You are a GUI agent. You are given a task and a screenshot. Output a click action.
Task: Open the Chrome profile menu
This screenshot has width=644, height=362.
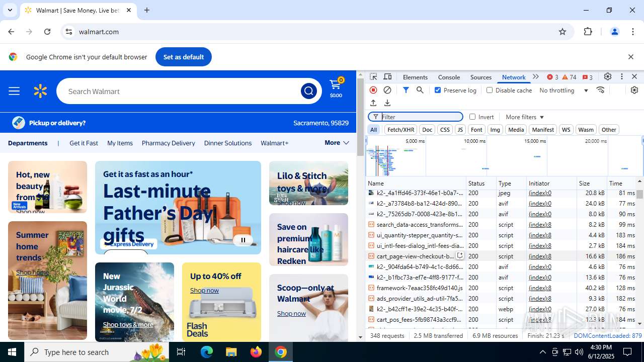[614, 32]
